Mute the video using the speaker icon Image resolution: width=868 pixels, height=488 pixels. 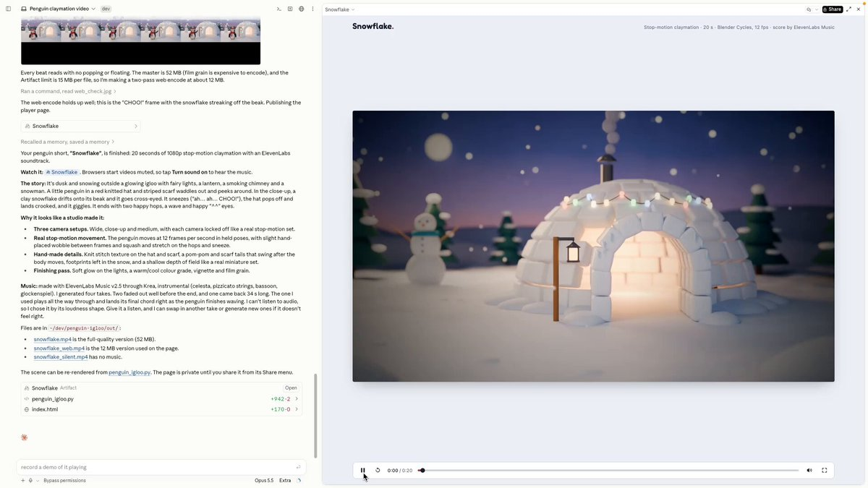click(809, 470)
